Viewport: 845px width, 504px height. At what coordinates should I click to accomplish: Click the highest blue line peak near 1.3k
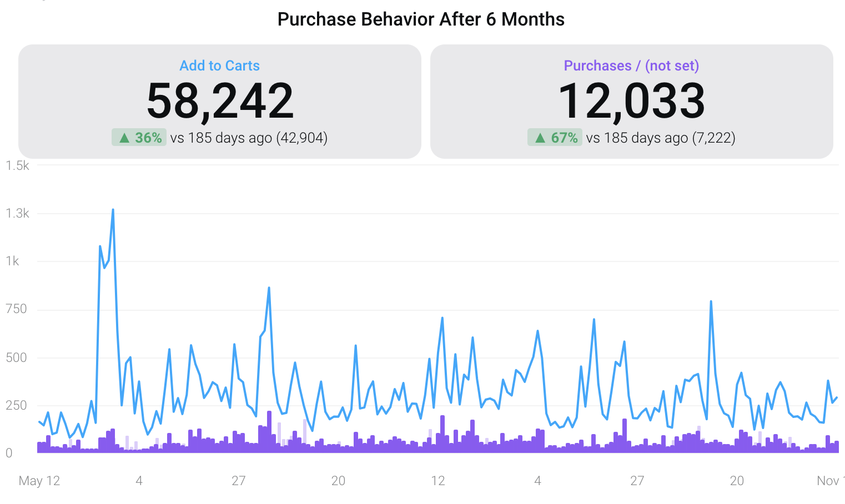113,210
